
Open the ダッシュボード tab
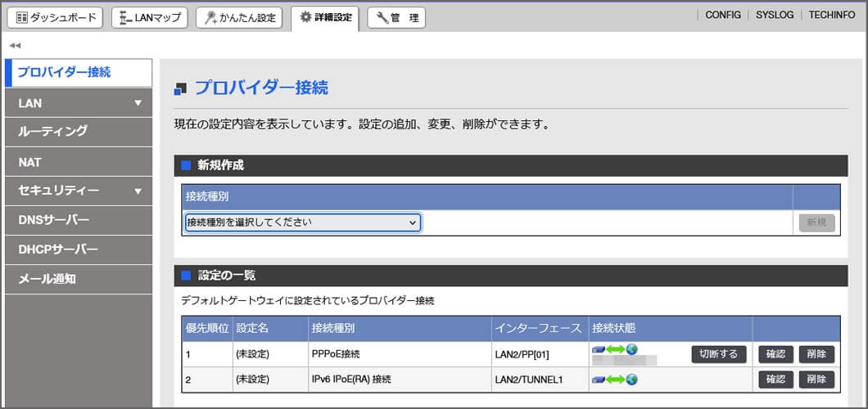(55, 18)
